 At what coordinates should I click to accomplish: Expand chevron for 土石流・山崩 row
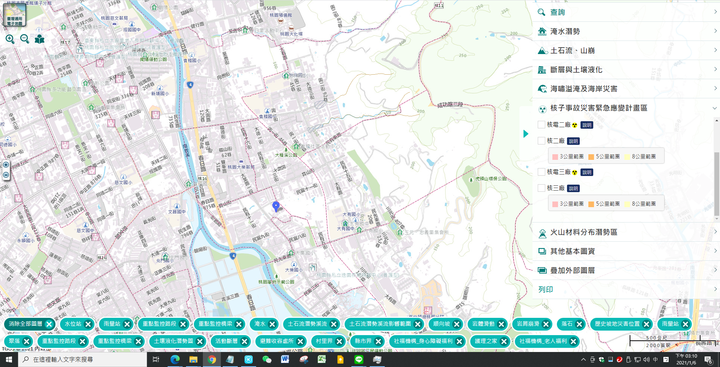pyautogui.click(x=715, y=51)
